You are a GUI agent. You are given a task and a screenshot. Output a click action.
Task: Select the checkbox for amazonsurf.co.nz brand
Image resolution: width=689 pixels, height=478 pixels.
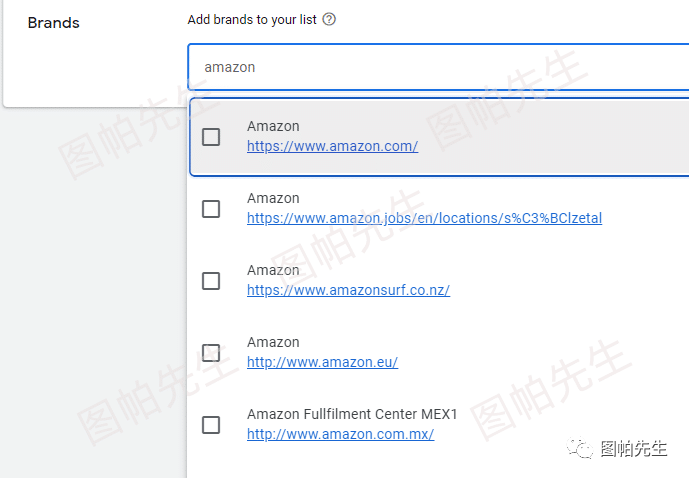click(x=211, y=281)
